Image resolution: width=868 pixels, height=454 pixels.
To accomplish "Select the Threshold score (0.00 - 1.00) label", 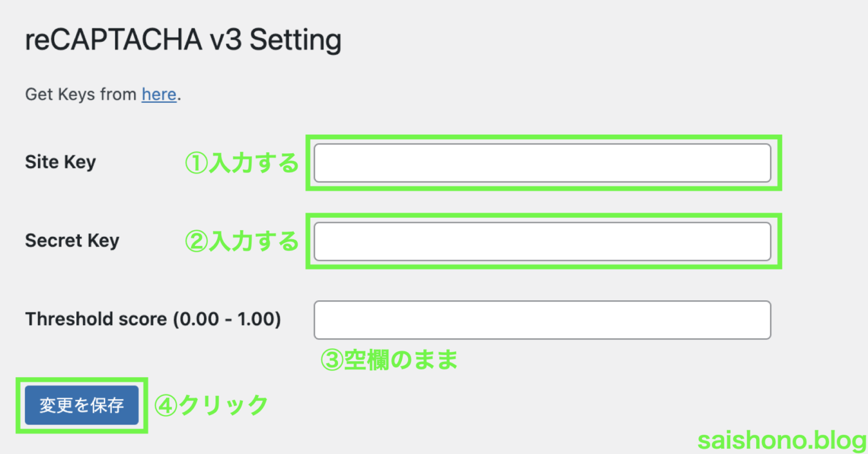I will [x=151, y=319].
